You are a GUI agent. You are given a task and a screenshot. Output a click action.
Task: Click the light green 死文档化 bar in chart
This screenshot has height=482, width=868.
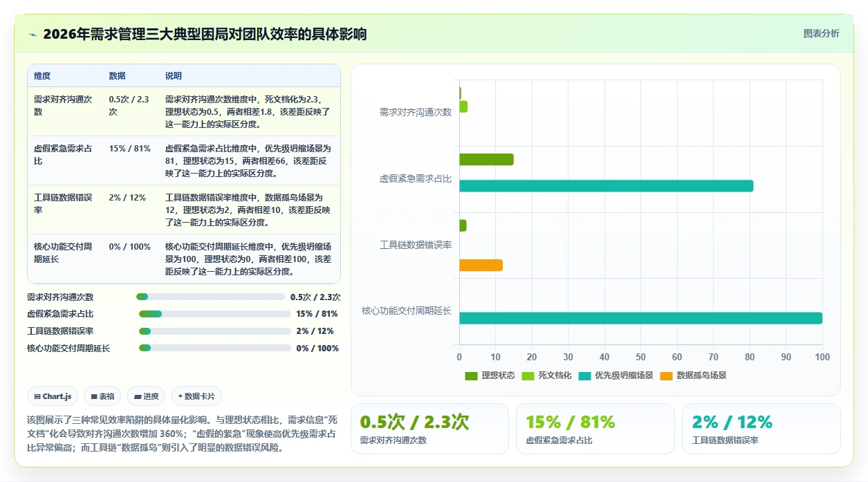463,106
